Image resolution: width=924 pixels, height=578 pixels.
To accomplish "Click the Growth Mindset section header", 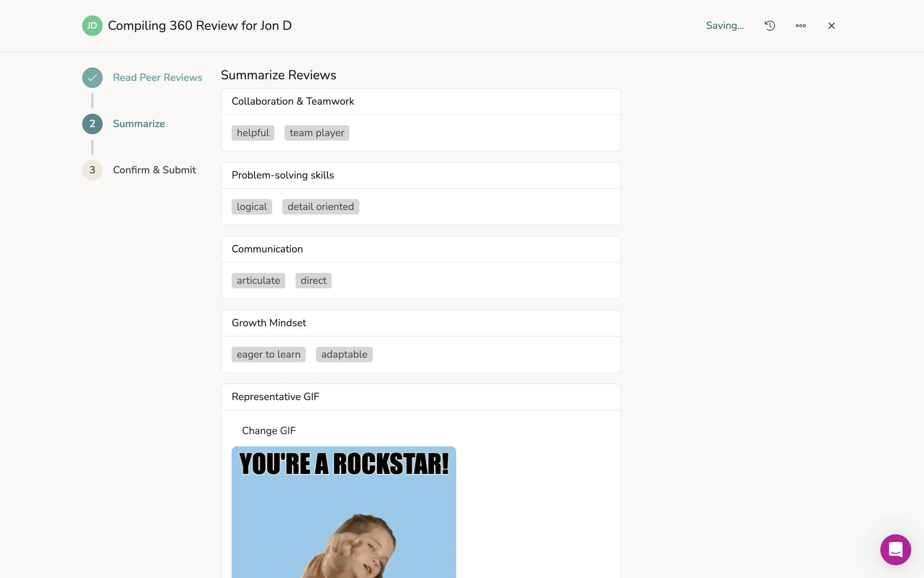I will coord(269,323).
